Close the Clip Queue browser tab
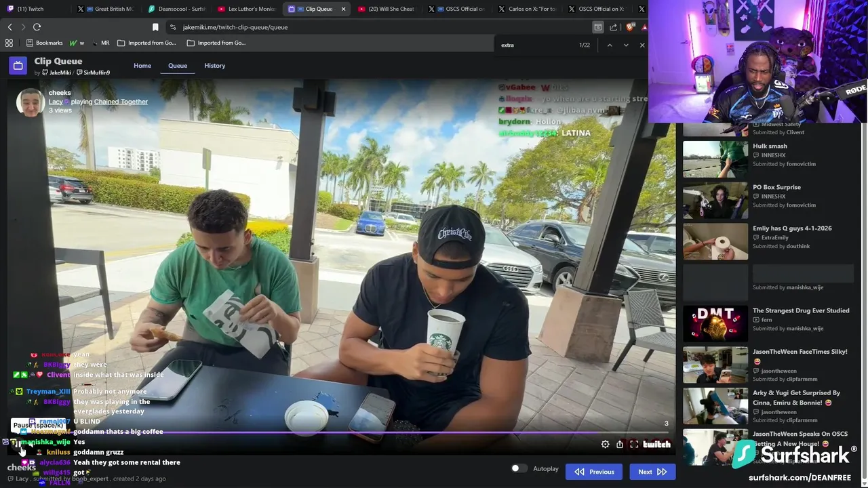Viewport: 868px width, 488px height. point(343,9)
